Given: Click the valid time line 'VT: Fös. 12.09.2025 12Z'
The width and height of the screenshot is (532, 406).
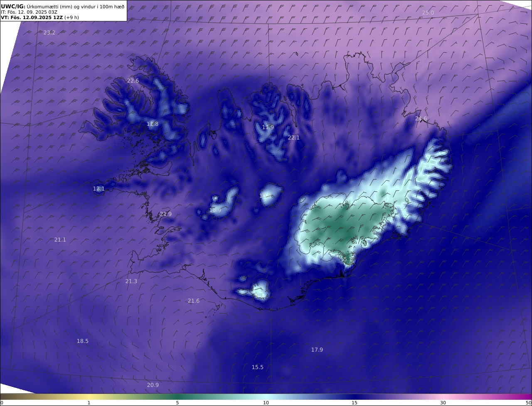Looking at the screenshot, I should 32,17.
